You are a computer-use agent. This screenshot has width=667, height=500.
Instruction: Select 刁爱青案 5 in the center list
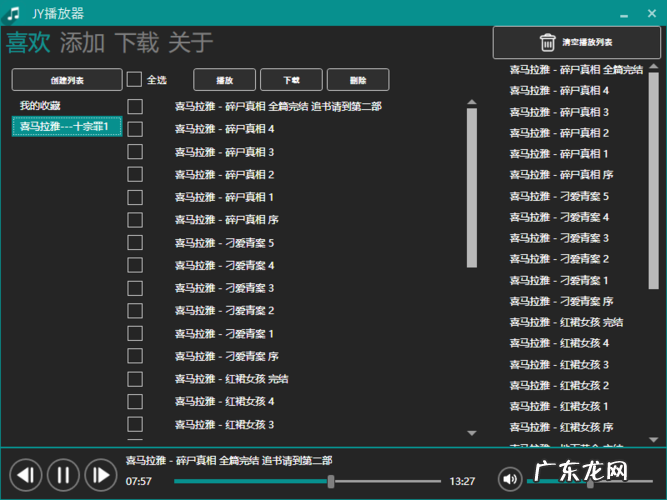225,243
